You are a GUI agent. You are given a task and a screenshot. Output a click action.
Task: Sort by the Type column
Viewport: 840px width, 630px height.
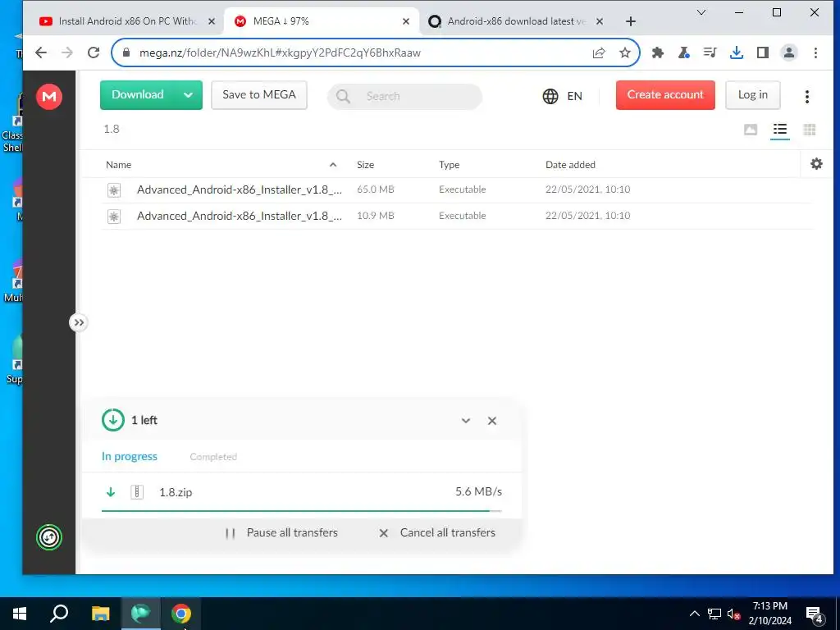pyautogui.click(x=449, y=165)
